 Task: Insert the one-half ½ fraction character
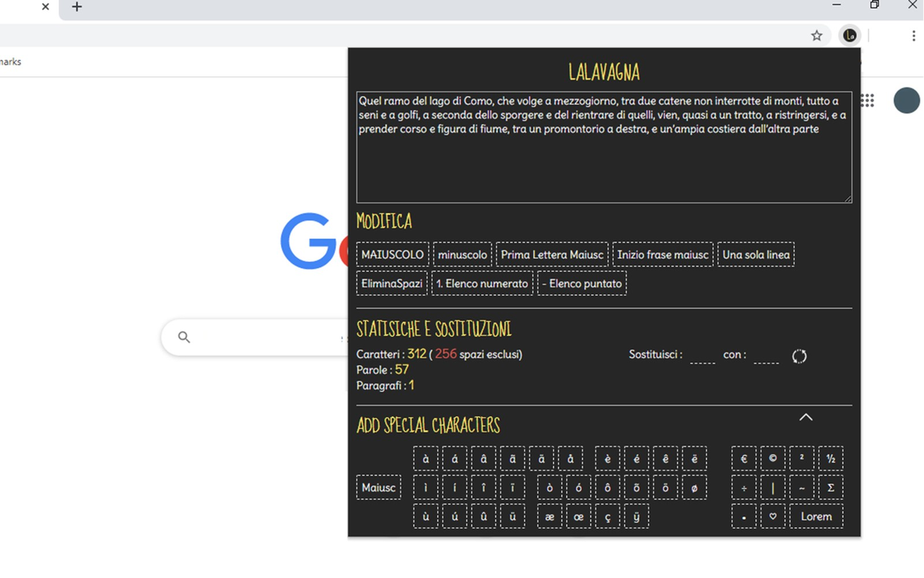point(830,458)
